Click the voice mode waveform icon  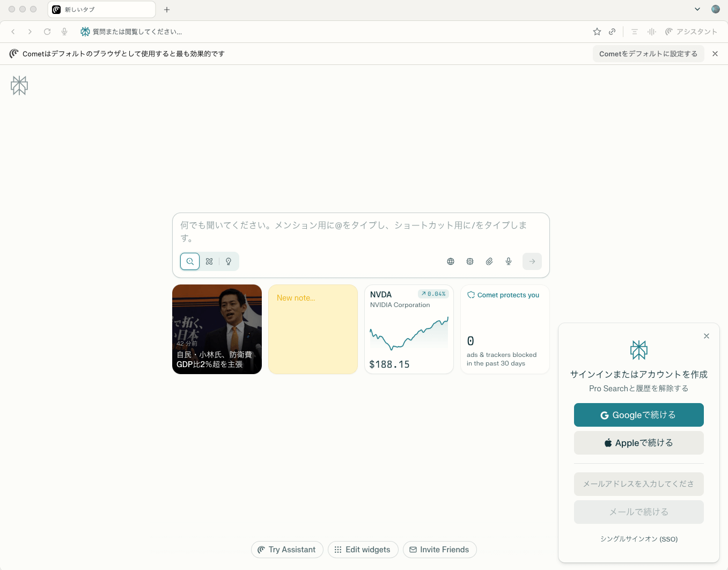(x=652, y=32)
